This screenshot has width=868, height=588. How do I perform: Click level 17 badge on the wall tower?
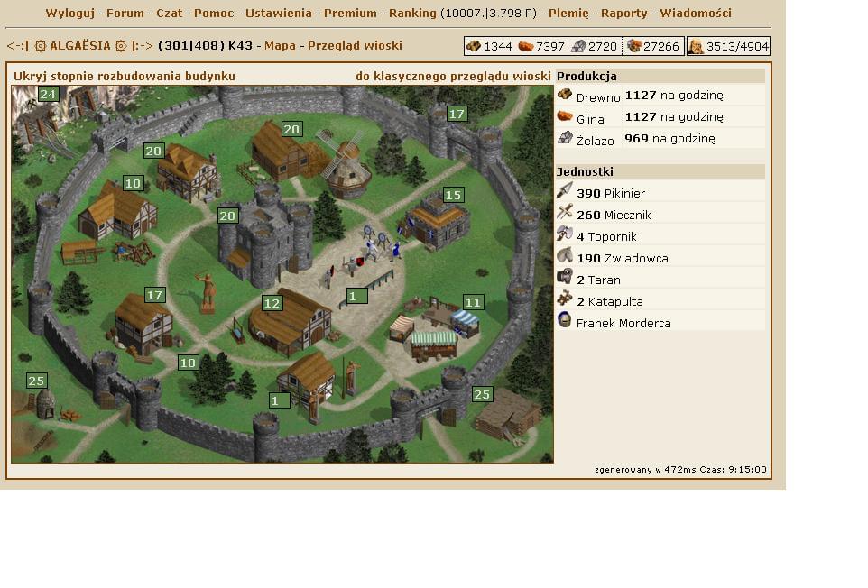457,114
